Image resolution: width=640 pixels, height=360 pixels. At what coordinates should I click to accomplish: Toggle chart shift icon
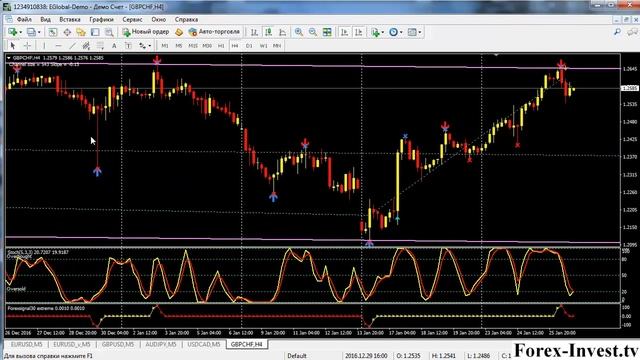point(358,32)
